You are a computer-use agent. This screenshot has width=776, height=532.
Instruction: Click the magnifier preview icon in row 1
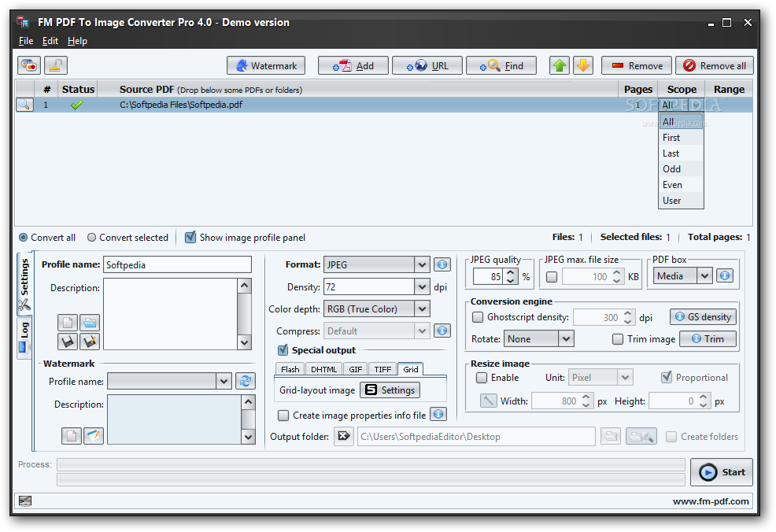coord(24,105)
